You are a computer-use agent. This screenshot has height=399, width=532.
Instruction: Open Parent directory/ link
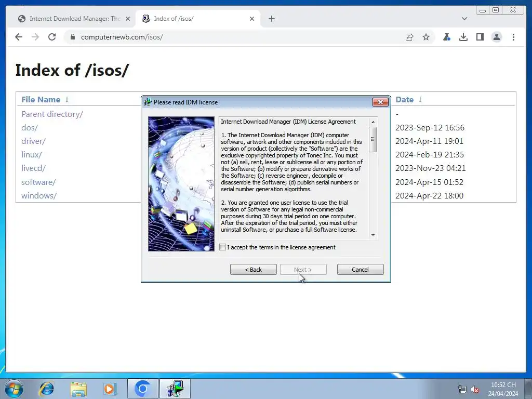pos(52,114)
